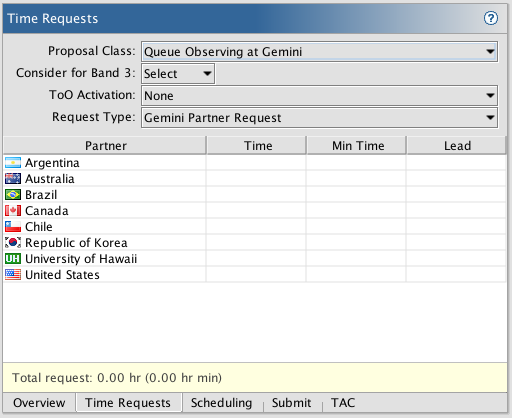Click the Time cell for Canada

[x=256, y=211]
